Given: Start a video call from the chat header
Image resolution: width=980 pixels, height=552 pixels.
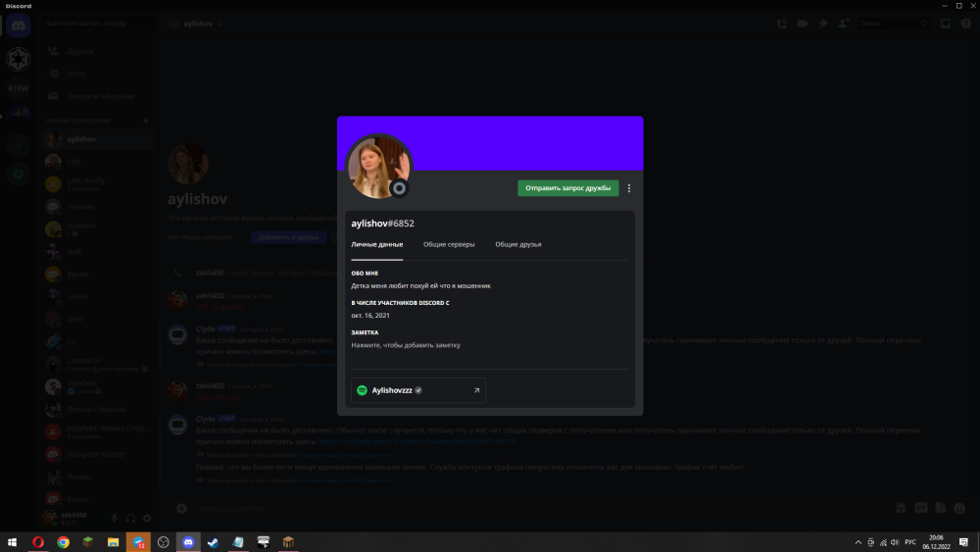Looking at the screenshot, I should 803,24.
